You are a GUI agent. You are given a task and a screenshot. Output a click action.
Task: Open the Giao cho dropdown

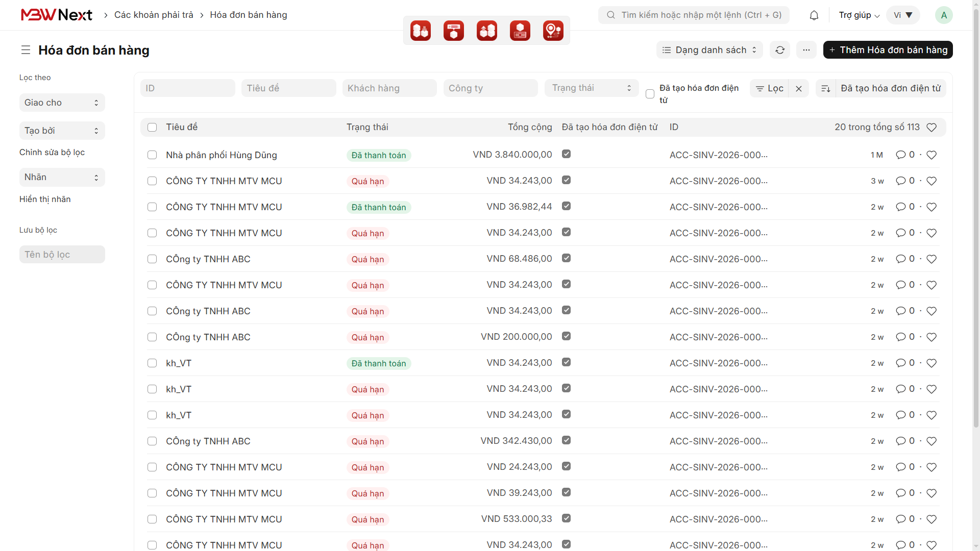pyautogui.click(x=62, y=103)
